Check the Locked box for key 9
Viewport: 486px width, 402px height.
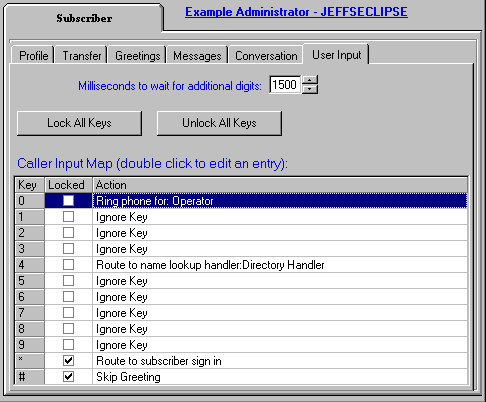(x=68, y=345)
